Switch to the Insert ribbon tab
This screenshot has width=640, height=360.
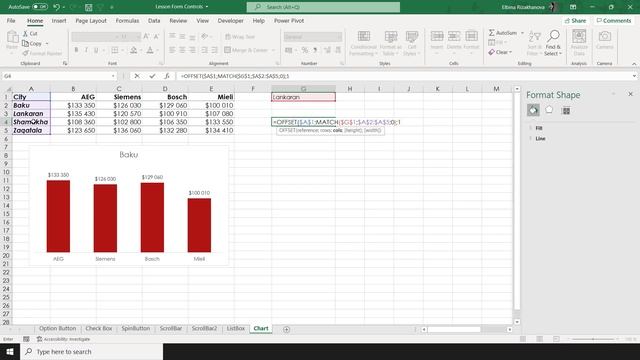pos(59,20)
